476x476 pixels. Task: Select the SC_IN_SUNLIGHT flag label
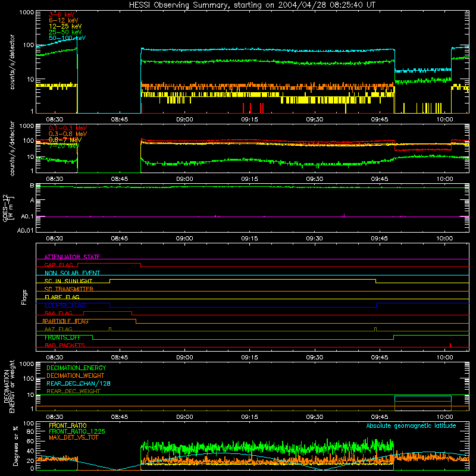click(68, 281)
